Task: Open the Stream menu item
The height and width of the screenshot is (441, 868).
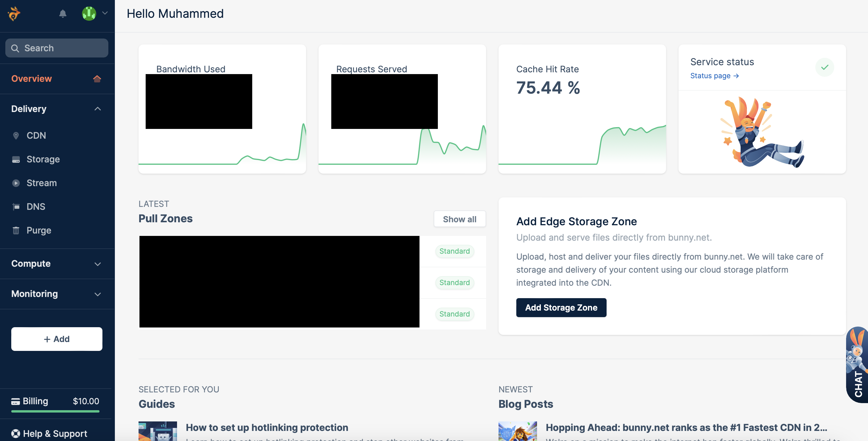Action: pos(41,183)
